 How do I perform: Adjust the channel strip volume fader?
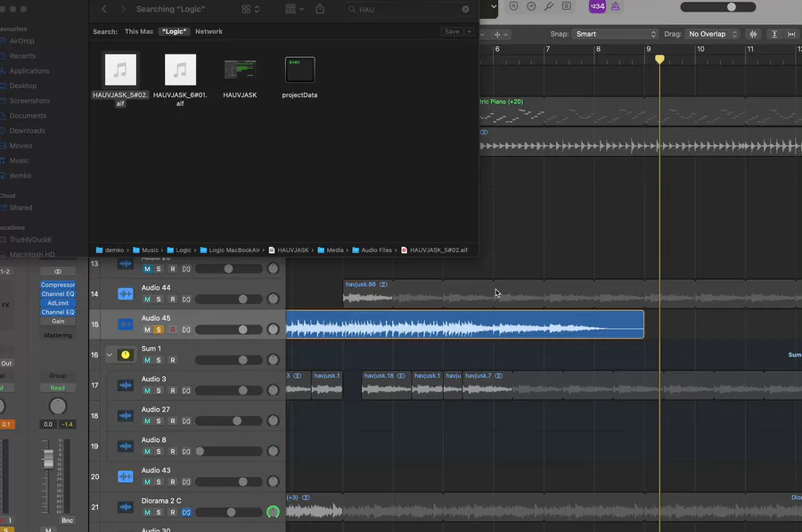pyautogui.click(x=48, y=459)
